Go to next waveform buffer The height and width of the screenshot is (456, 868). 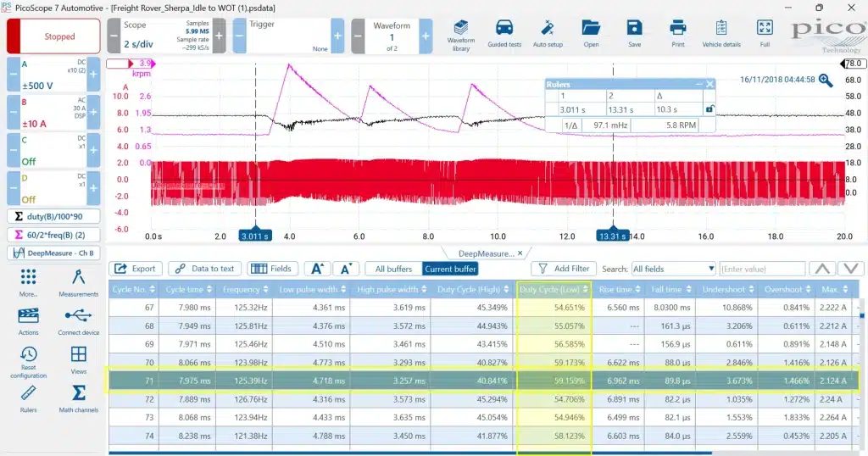[x=426, y=36]
